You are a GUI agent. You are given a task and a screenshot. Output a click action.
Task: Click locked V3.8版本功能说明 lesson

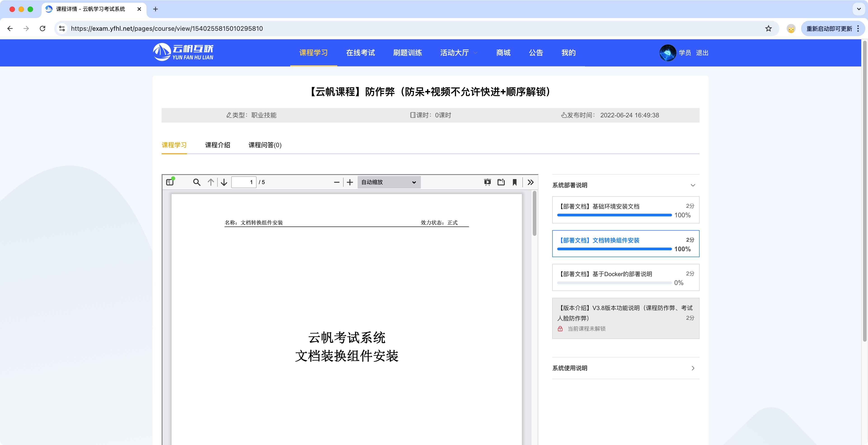[x=626, y=318]
